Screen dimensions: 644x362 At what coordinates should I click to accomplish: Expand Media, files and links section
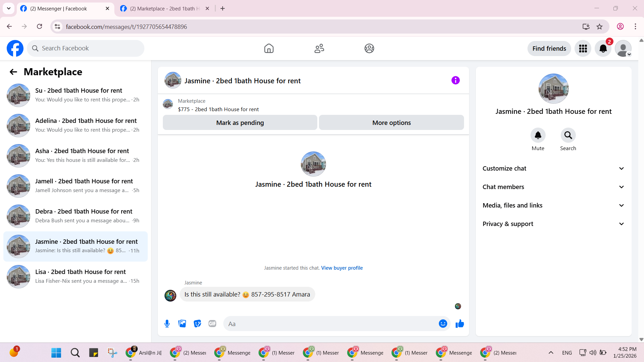[554, 206]
